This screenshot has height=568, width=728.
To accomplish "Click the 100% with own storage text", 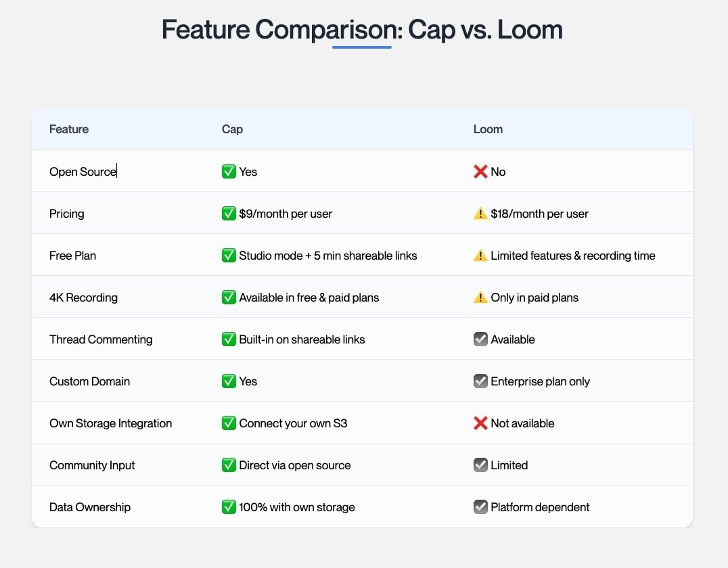I will [x=296, y=506].
